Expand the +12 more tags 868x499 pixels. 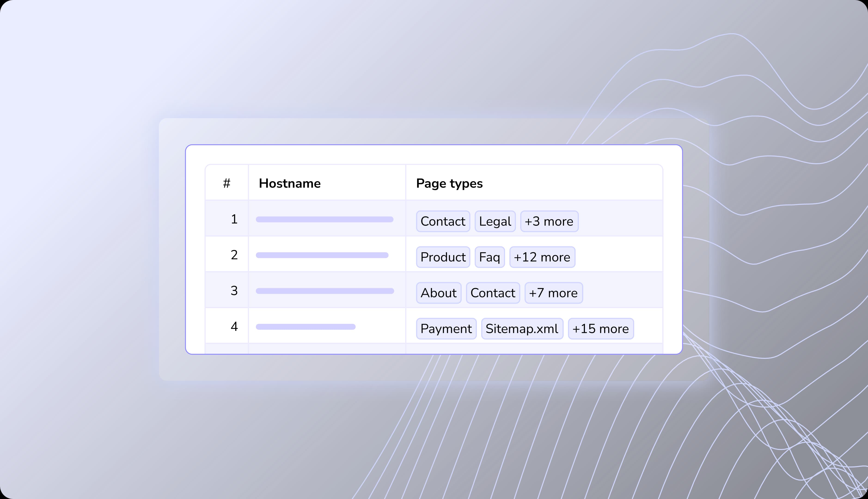[542, 257]
